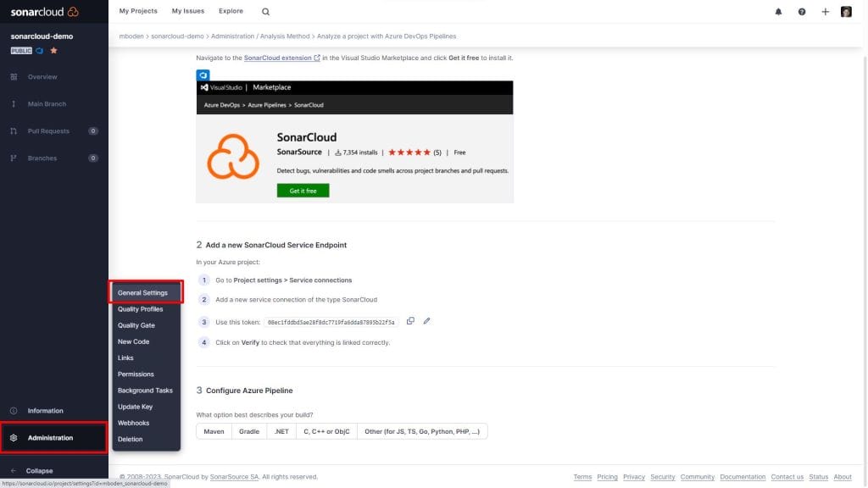Copy the token with the copy icon
The height and width of the screenshot is (488, 868).
[410, 321]
